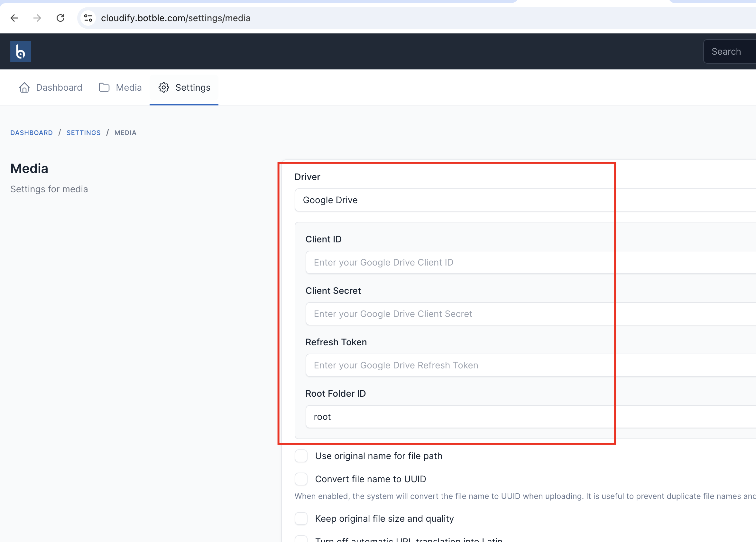Screen dimensions: 756x542
Task: Click the Media page heading
Action: (x=29, y=168)
